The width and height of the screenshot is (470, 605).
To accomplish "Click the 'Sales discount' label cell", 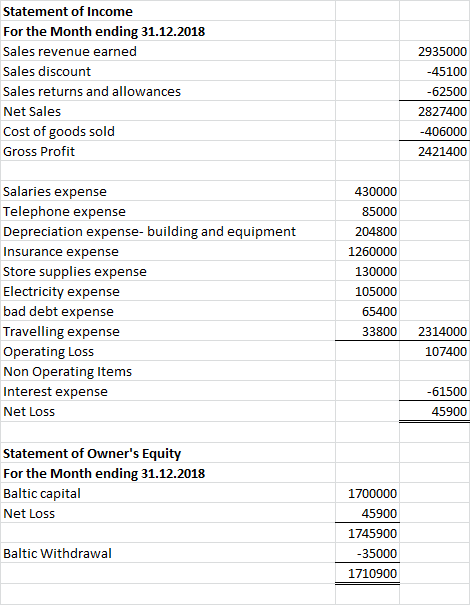I will [168, 71].
